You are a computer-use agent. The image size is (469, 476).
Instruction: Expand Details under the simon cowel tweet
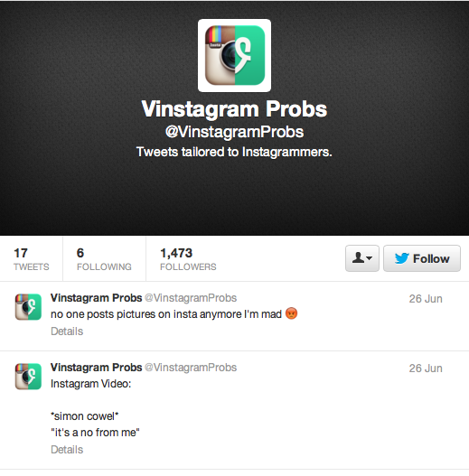click(67, 450)
